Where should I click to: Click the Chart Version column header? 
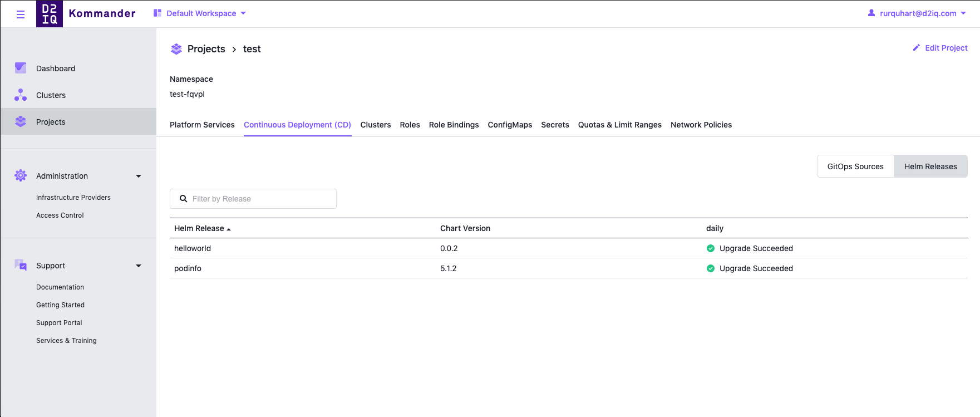[x=465, y=228]
